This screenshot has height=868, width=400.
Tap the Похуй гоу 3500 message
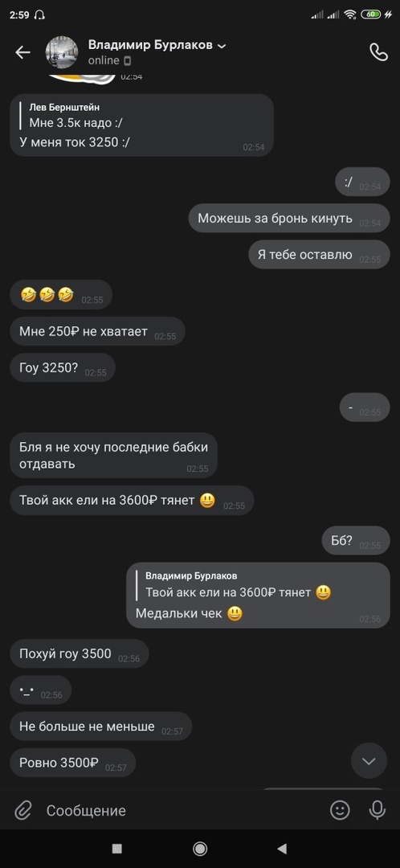click(x=79, y=653)
